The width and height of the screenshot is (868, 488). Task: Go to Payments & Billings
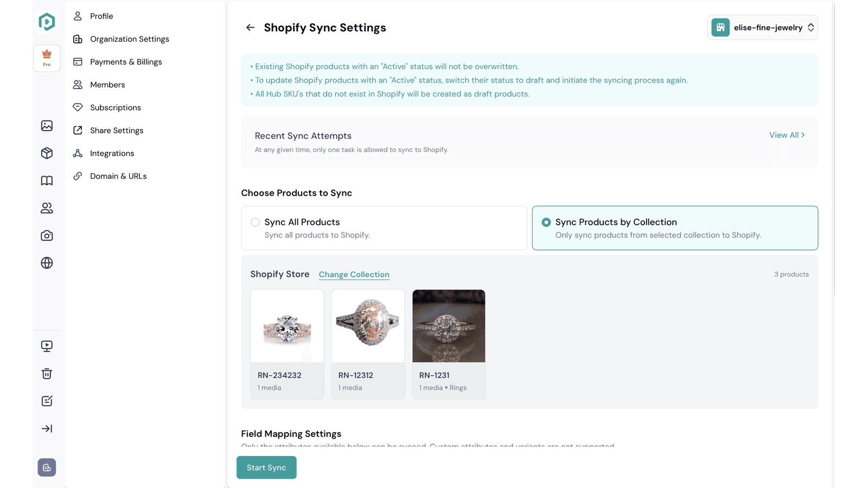[x=125, y=62]
